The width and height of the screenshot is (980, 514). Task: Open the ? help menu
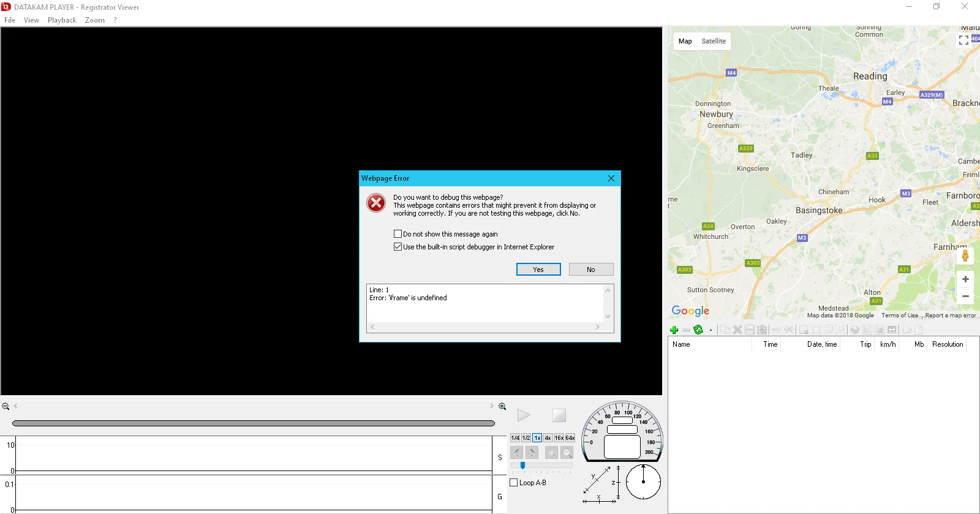pyautogui.click(x=115, y=20)
